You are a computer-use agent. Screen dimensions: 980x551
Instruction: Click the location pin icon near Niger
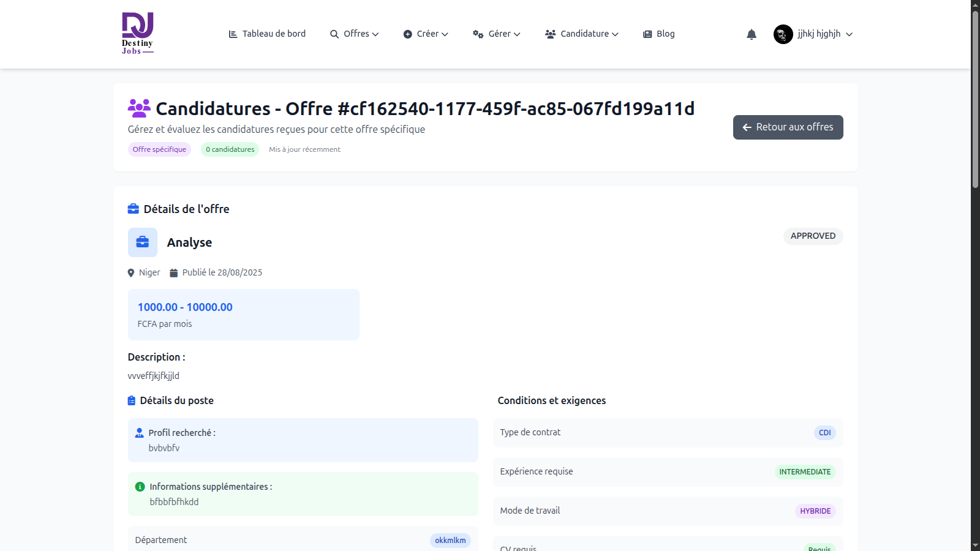(131, 273)
